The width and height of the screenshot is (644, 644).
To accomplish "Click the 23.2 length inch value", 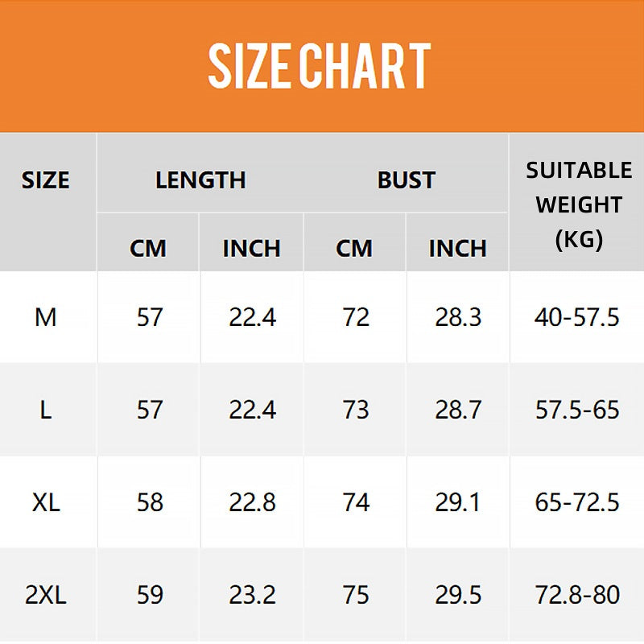I will (x=252, y=595).
